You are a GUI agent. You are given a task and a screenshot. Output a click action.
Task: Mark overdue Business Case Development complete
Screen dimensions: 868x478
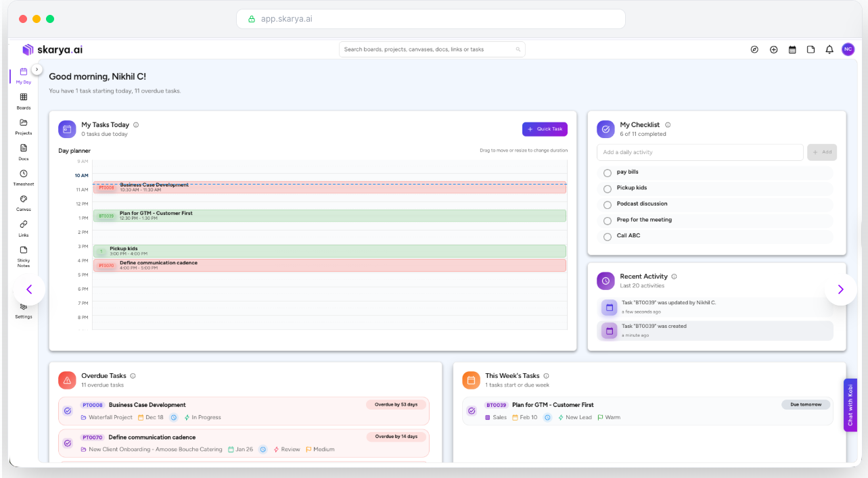coord(68,411)
